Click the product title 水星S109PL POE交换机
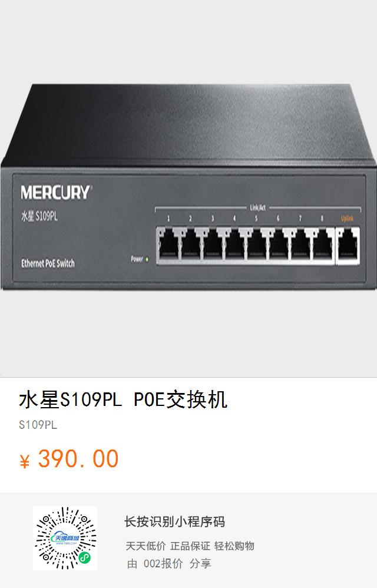 (123, 399)
